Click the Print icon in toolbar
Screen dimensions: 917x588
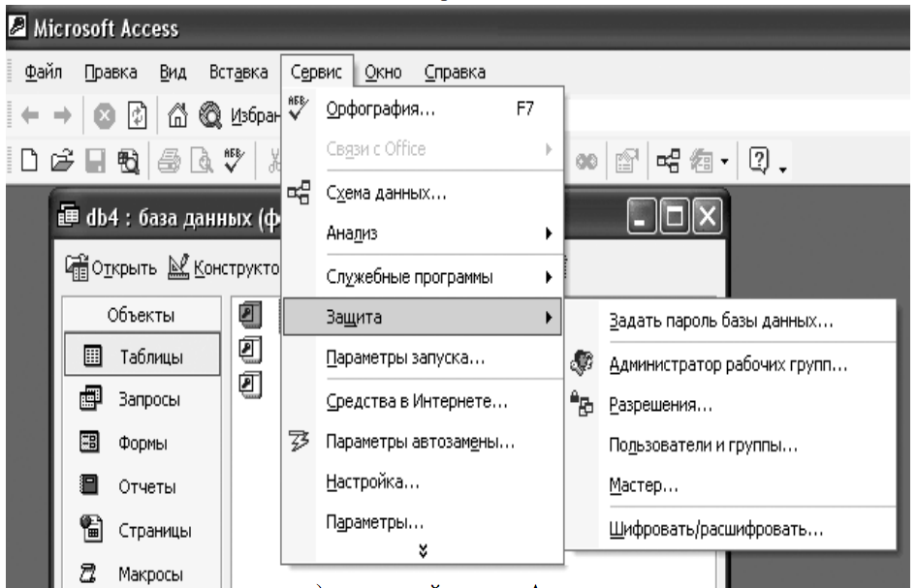coord(169,161)
